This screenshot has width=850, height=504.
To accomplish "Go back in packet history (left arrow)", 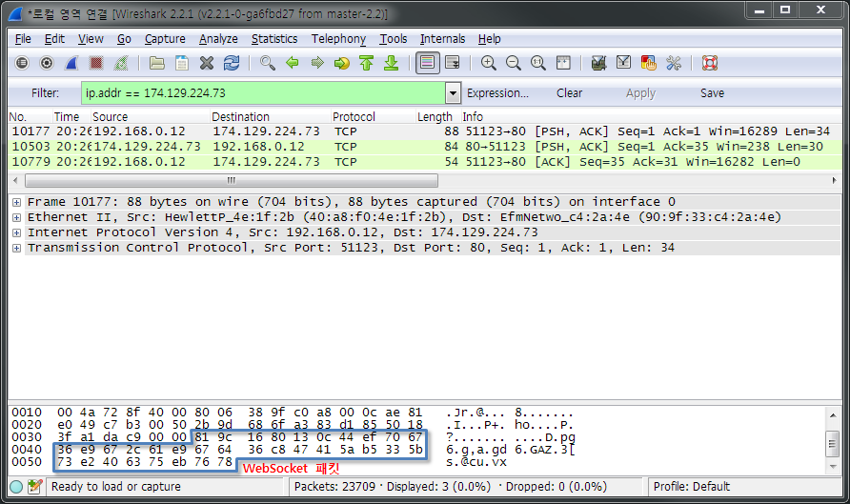I will 293,64.
